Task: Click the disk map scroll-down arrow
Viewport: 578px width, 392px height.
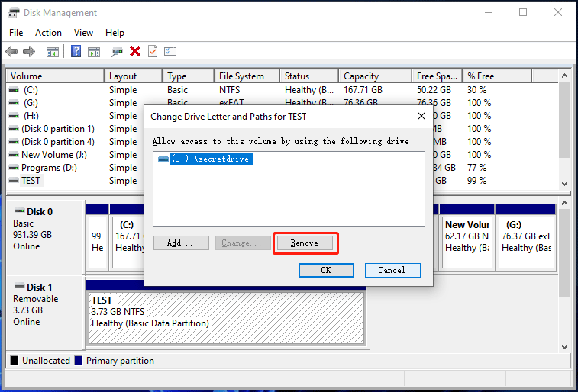Action: (564, 346)
